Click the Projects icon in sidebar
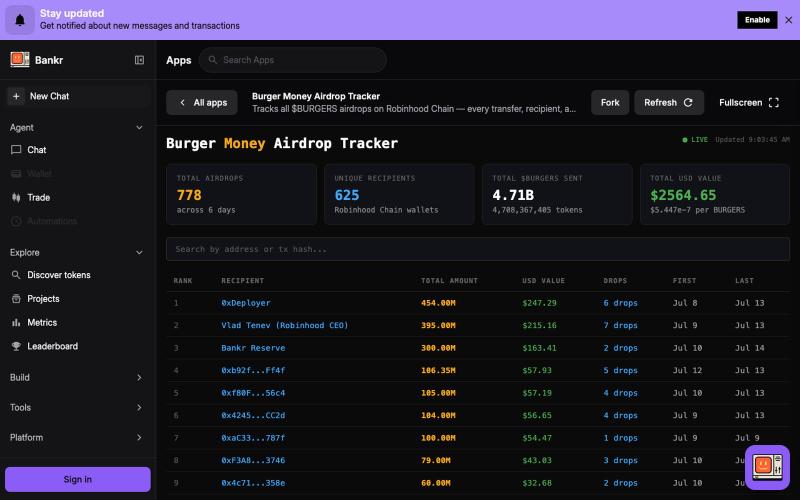 (x=16, y=298)
